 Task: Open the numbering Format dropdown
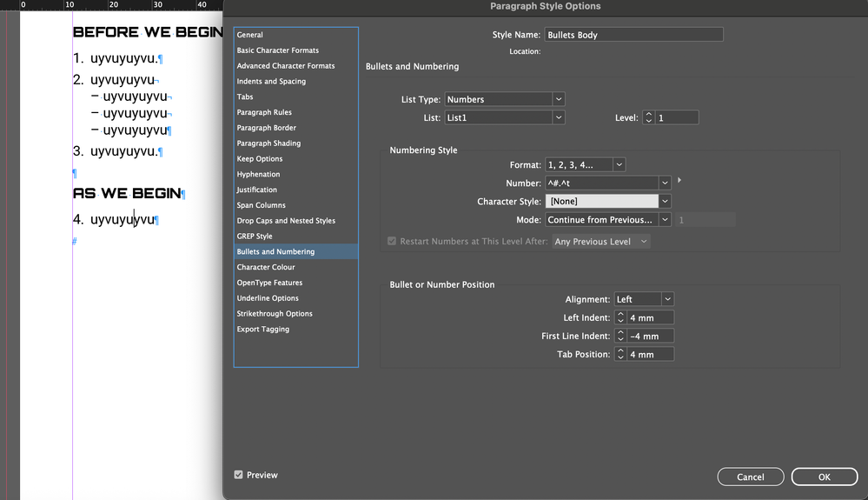[585, 164]
